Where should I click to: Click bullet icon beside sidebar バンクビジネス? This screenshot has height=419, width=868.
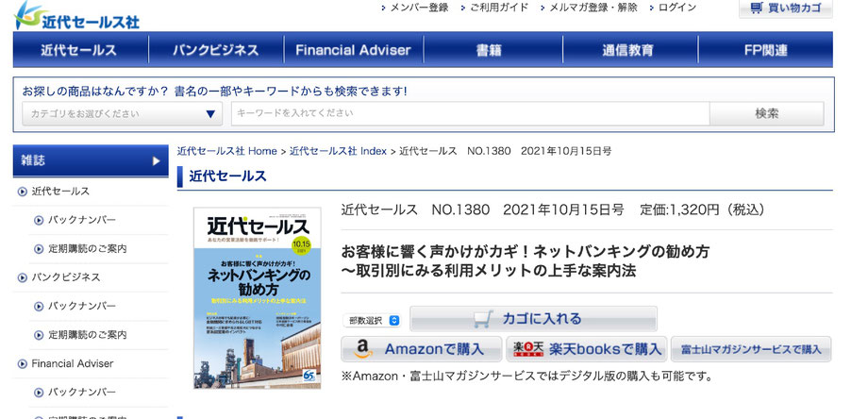pyautogui.click(x=23, y=277)
